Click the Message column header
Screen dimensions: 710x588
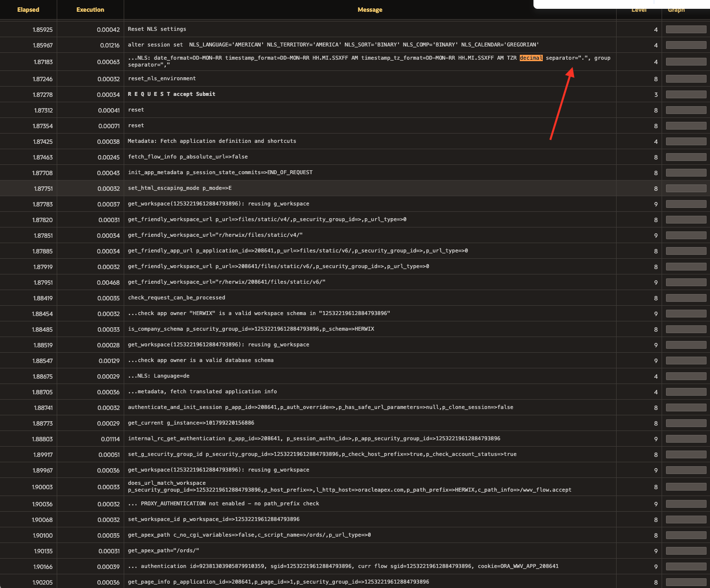pos(370,10)
